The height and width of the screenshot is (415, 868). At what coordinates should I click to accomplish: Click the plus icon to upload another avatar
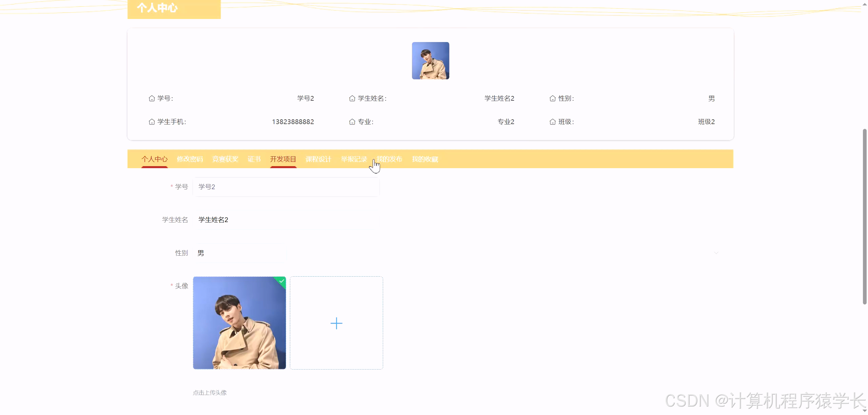point(336,323)
